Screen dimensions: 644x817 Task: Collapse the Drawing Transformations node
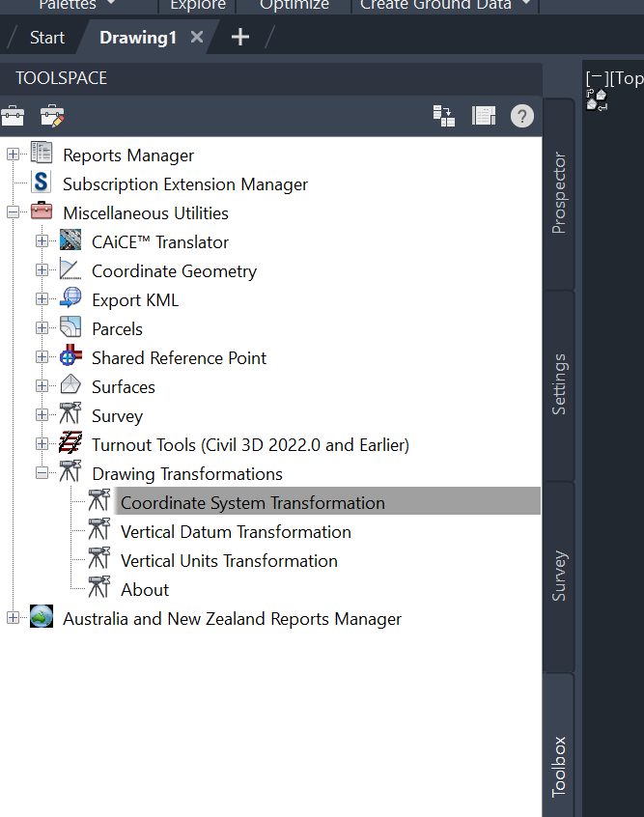42,473
